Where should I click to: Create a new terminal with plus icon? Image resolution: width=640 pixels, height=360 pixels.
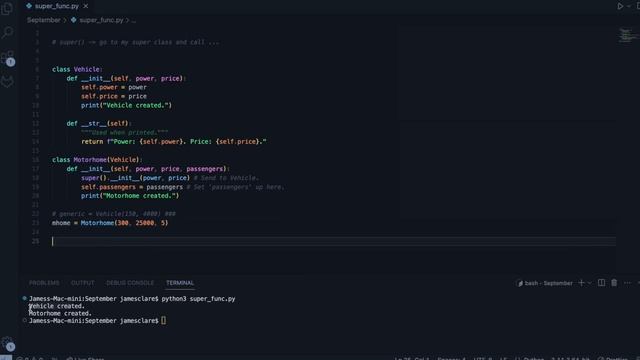coord(581,283)
